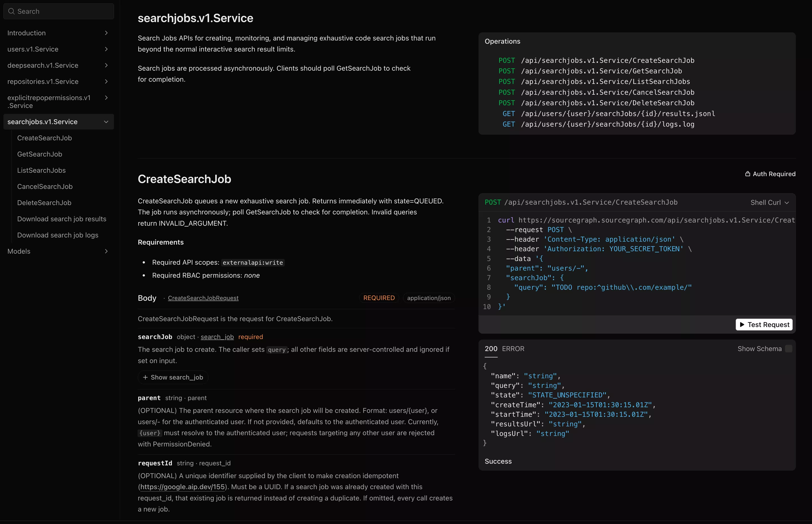Screen dimensions: 812x524
Task: Open deepsearch.v1.Service in sidebar
Action: 43,65
